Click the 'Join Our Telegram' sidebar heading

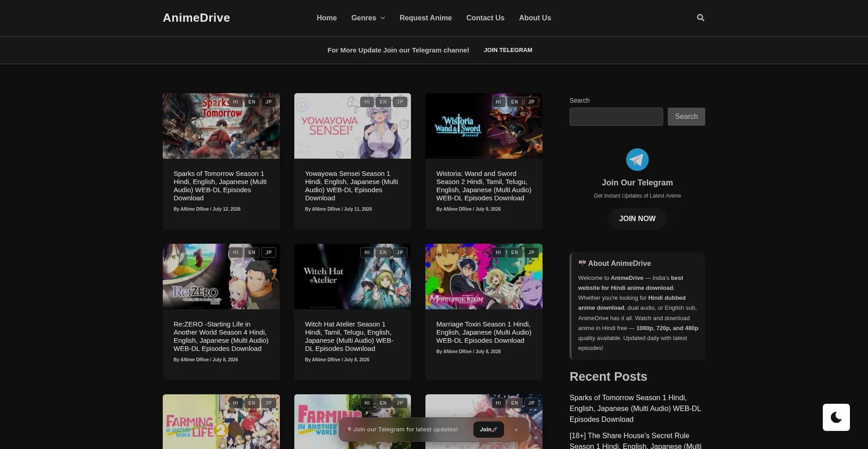637,183
